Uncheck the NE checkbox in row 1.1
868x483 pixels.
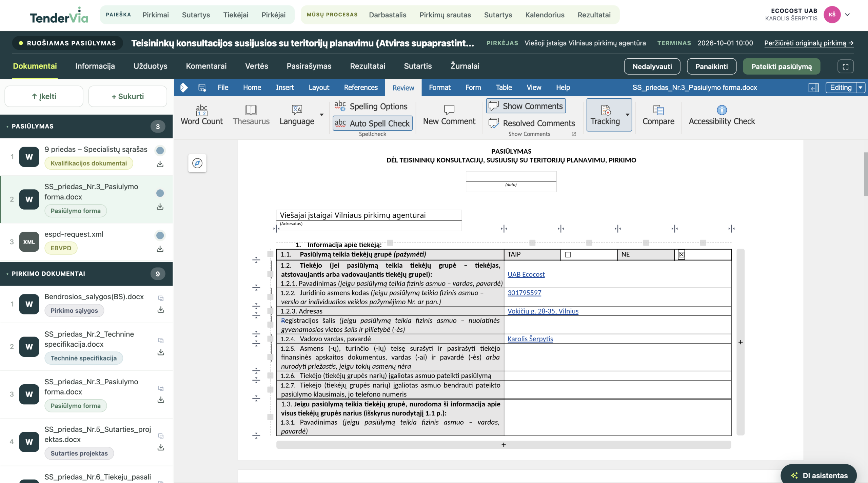click(682, 255)
